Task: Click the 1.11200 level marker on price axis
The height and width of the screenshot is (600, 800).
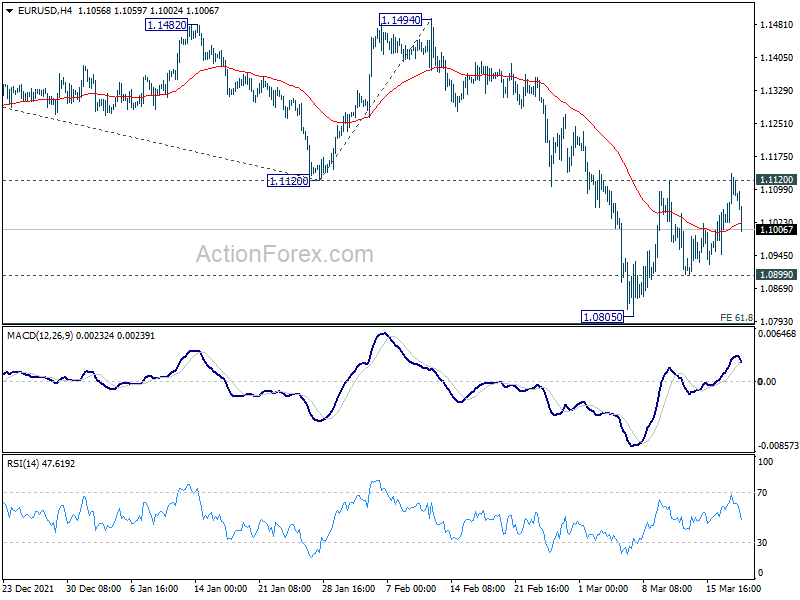Action: pos(777,180)
